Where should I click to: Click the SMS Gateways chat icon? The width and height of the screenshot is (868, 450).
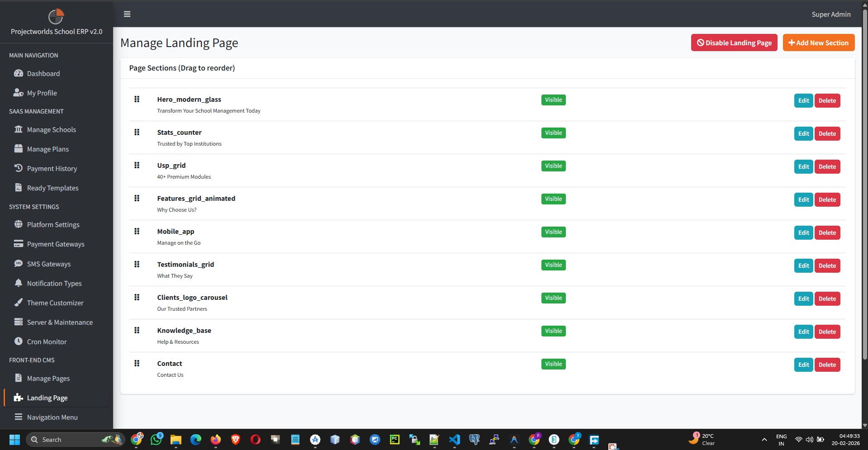pos(19,264)
